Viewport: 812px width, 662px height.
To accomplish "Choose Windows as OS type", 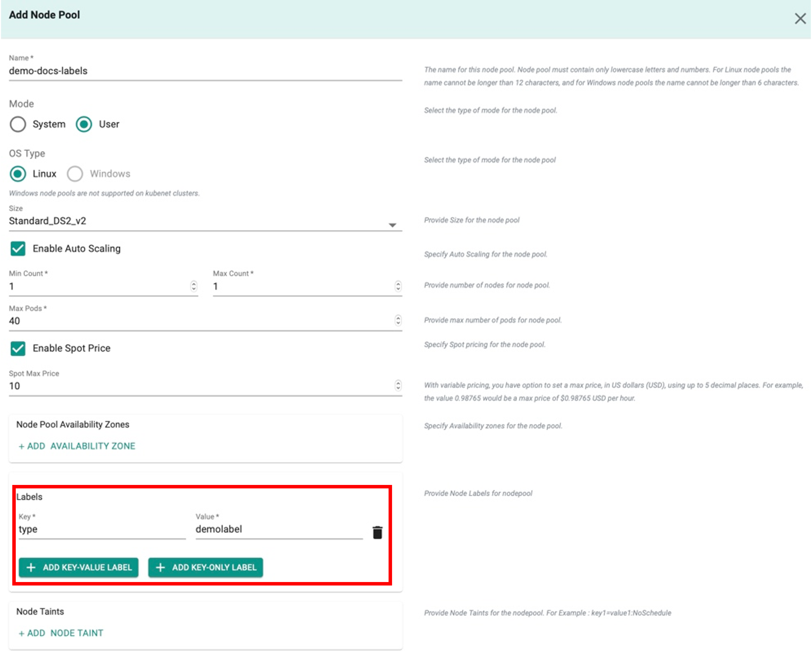I will (75, 174).
